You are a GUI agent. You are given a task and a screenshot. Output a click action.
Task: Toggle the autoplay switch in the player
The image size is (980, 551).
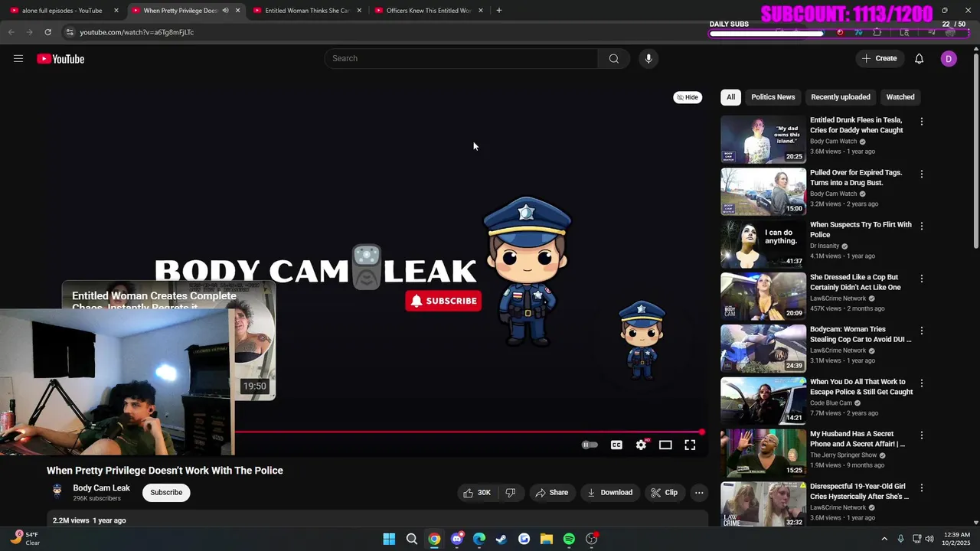click(590, 445)
